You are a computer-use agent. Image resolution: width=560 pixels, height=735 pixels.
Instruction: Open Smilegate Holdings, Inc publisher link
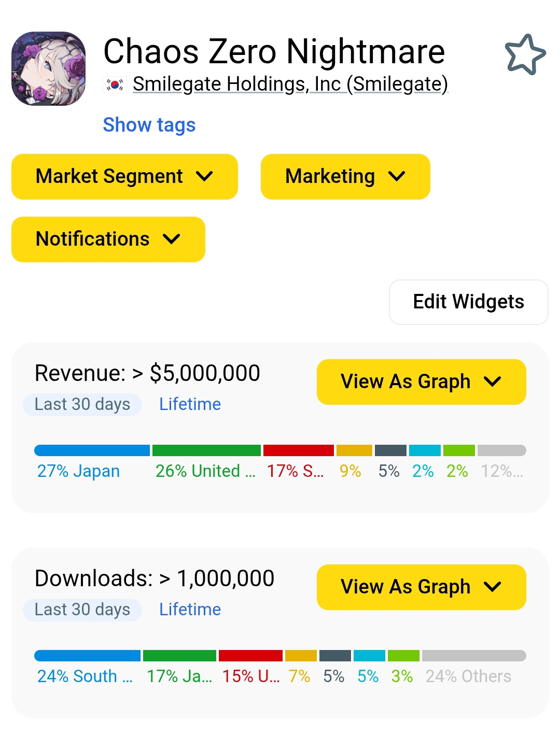(x=290, y=84)
